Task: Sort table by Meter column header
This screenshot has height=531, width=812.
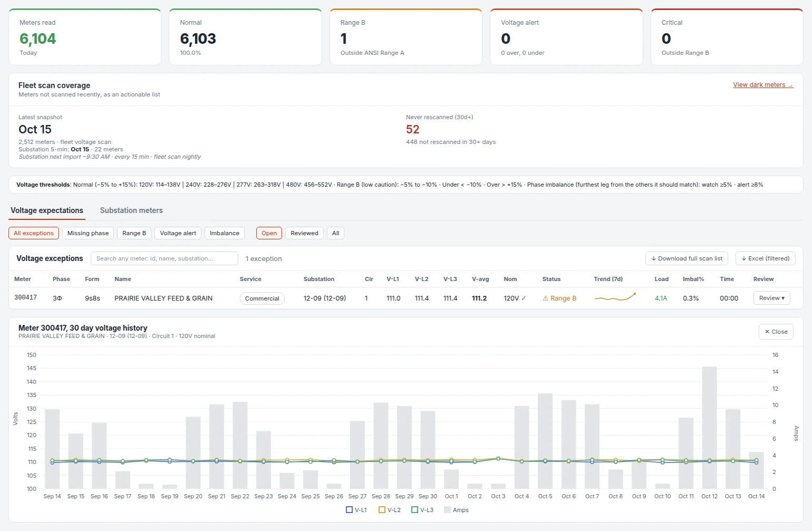Action: [x=23, y=279]
